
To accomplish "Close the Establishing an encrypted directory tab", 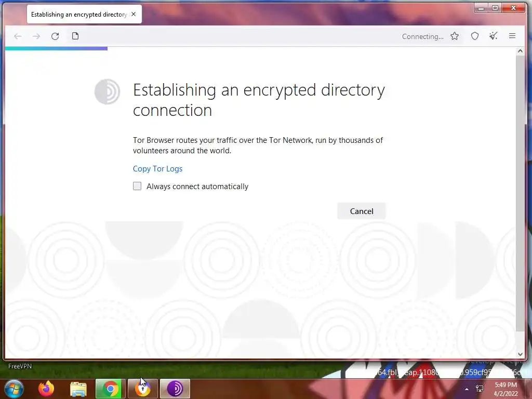I will pos(134,14).
